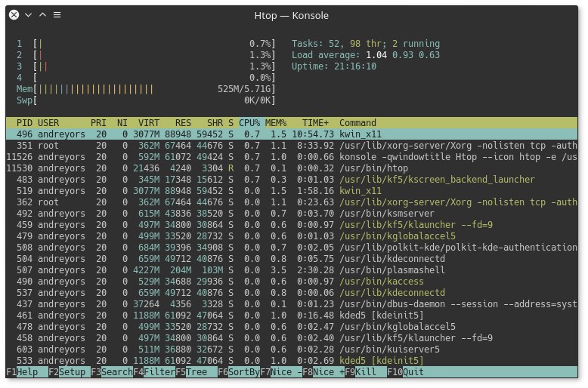Viewport: 588px width, 388px height.
Task: Click the Tasks count line
Action: 366,44
